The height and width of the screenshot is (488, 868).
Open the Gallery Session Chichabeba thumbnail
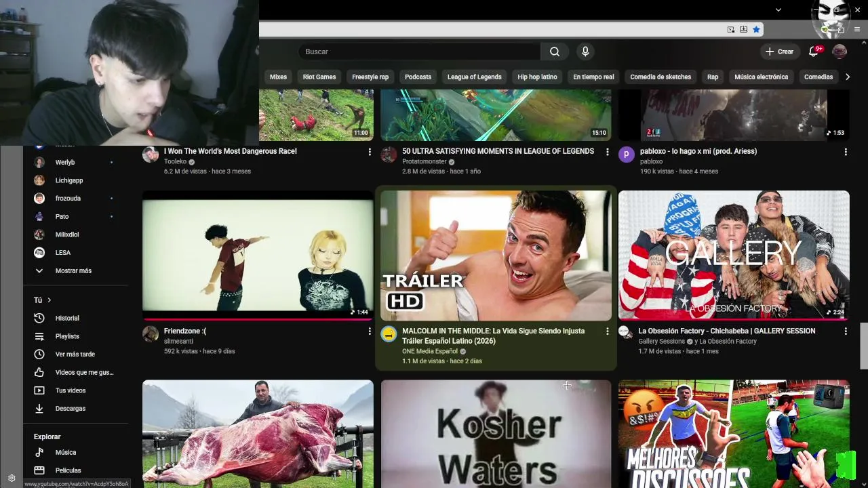pyautogui.click(x=734, y=255)
